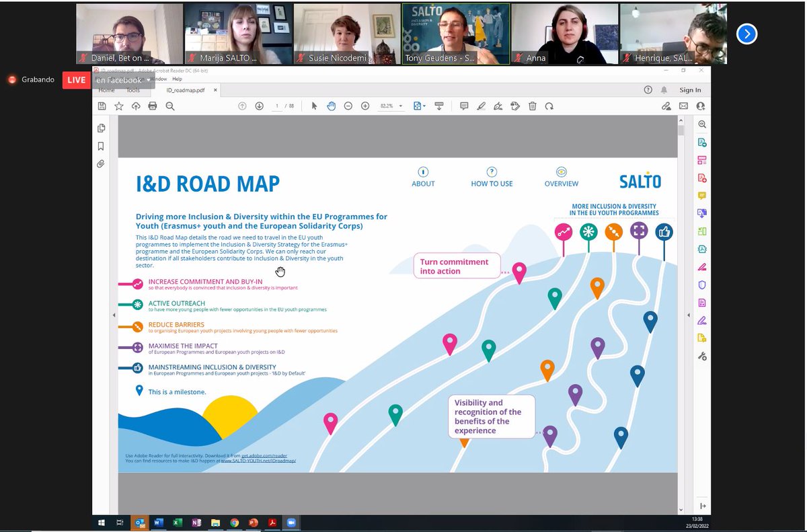Viewport: 807px width, 532px height.
Task: Open the Window menu
Action: tap(159, 79)
